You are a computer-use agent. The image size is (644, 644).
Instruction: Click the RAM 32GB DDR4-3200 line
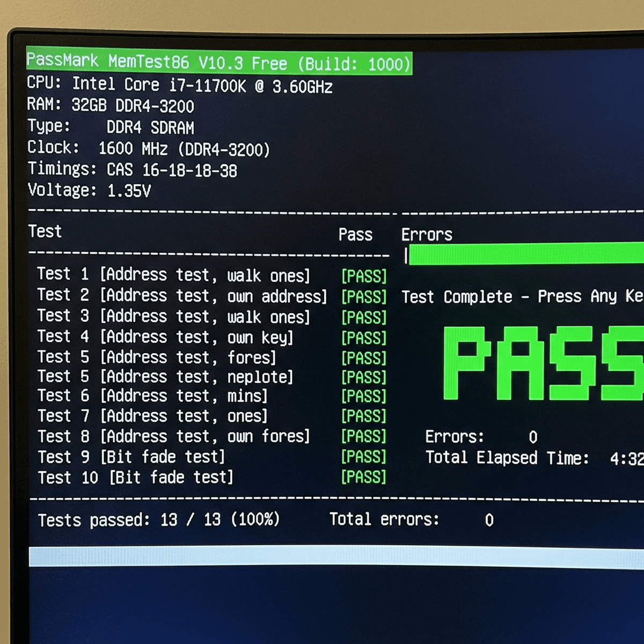[x=111, y=105]
